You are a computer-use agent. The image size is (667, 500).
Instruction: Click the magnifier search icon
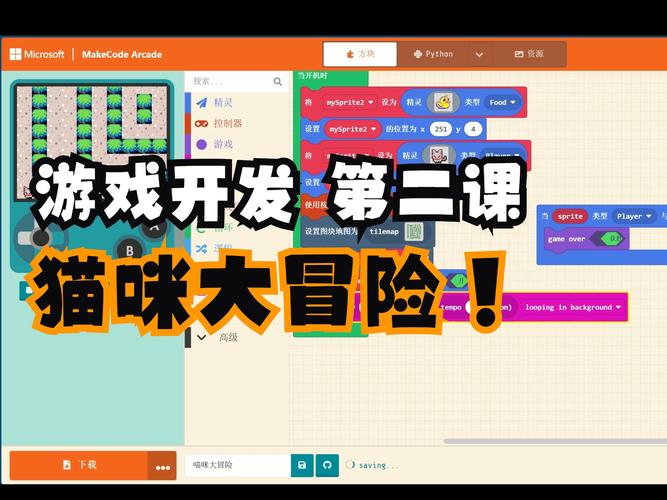tap(277, 81)
